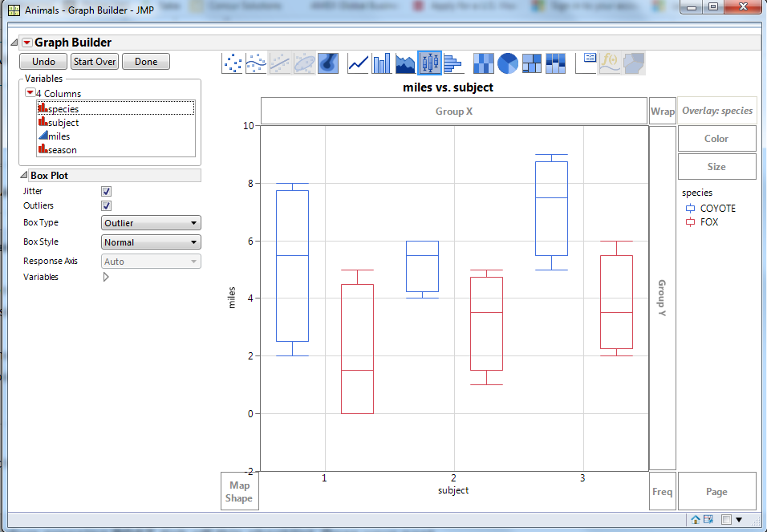Viewport: 767px width, 532px height.
Task: Choose the Area element icon
Action: (x=404, y=63)
